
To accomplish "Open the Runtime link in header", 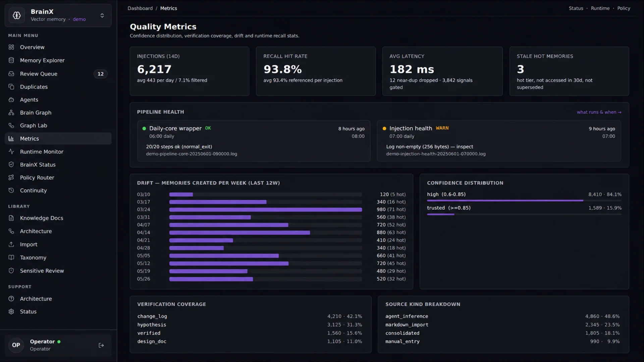I will (x=600, y=8).
